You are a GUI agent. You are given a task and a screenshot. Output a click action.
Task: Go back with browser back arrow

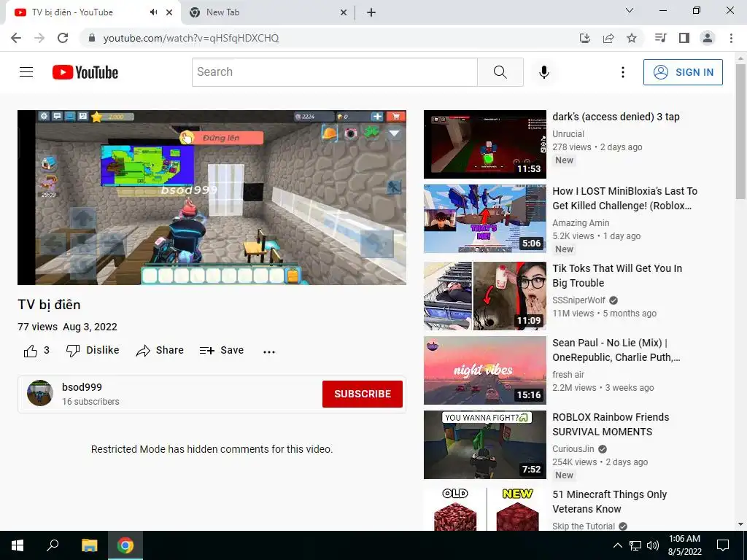coord(16,38)
